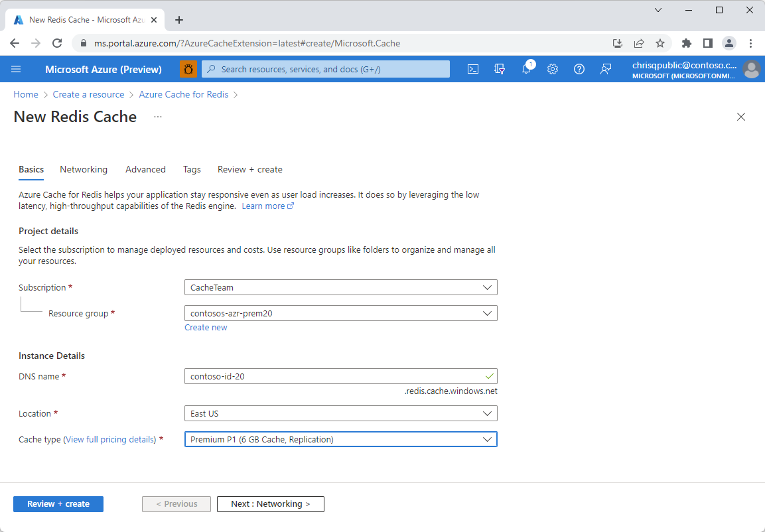Screen dimensions: 765x532
Task: Reload the browser page
Action: tap(57, 43)
